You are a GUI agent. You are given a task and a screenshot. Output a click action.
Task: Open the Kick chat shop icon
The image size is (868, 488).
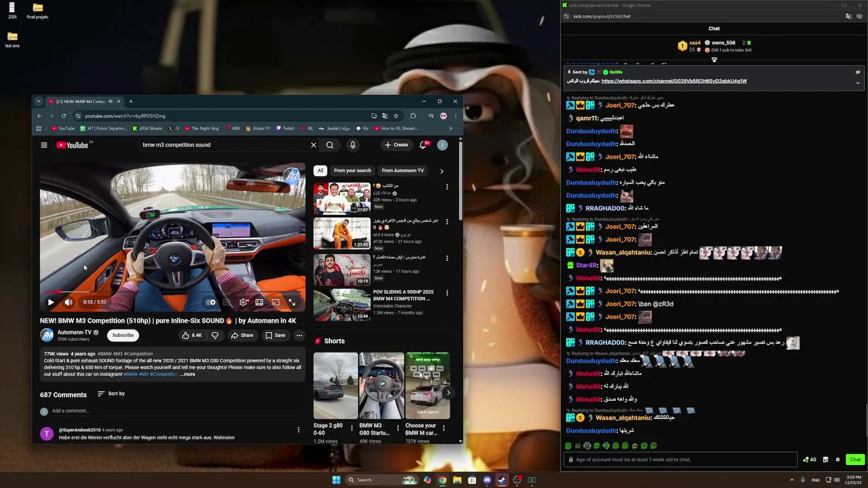tap(825, 460)
